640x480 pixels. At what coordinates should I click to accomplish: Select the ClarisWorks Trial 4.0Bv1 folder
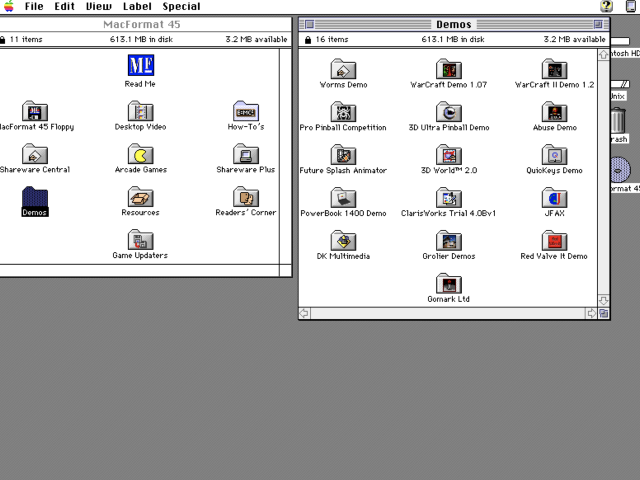(x=449, y=198)
